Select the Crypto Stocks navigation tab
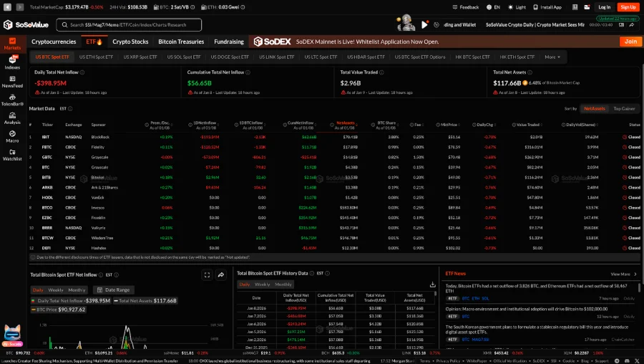The image size is (644, 364). [x=130, y=42]
